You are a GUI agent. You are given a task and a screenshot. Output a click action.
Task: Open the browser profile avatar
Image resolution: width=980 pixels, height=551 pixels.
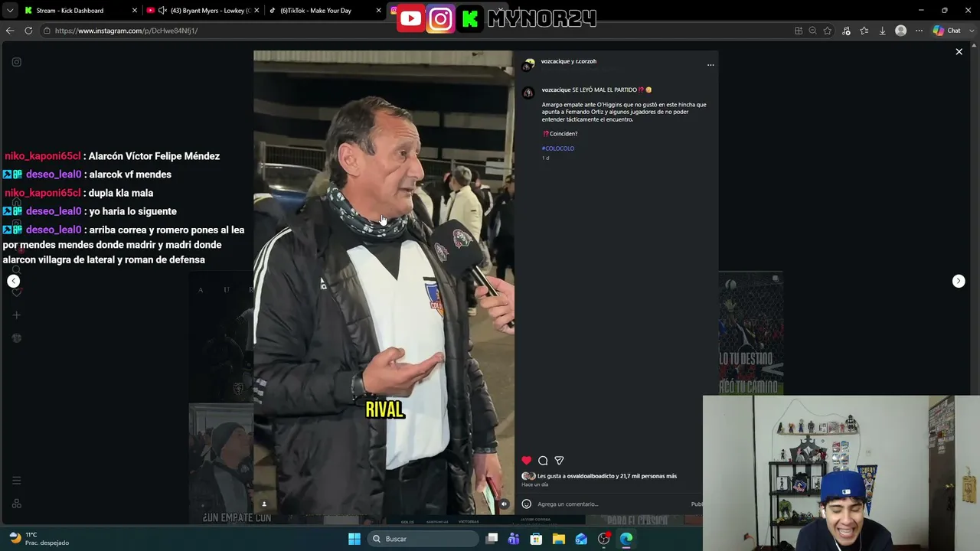900,31
